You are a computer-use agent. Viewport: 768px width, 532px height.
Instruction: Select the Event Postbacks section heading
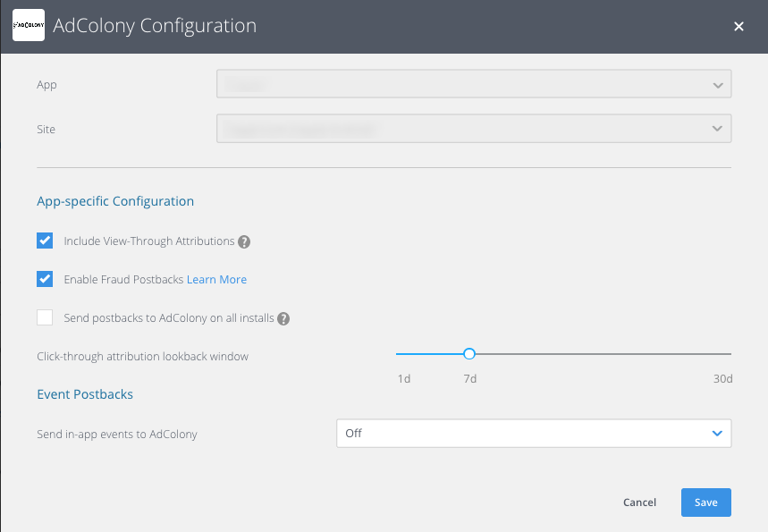(x=85, y=394)
